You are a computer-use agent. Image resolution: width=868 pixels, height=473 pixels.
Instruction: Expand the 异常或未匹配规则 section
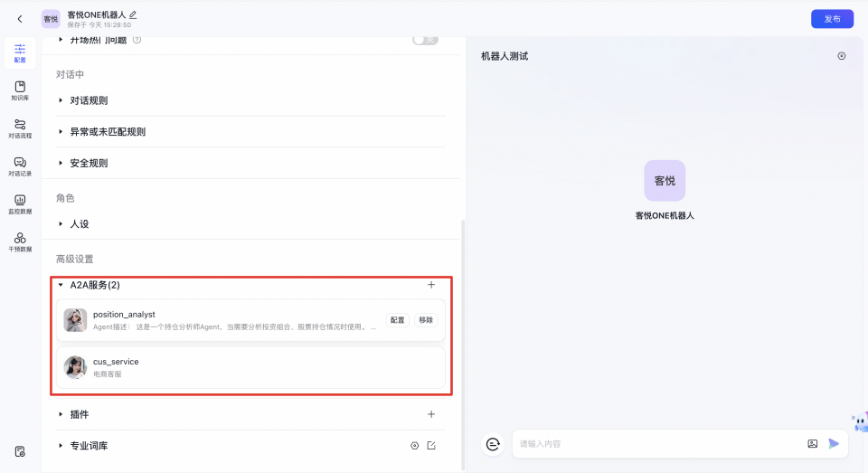point(61,132)
